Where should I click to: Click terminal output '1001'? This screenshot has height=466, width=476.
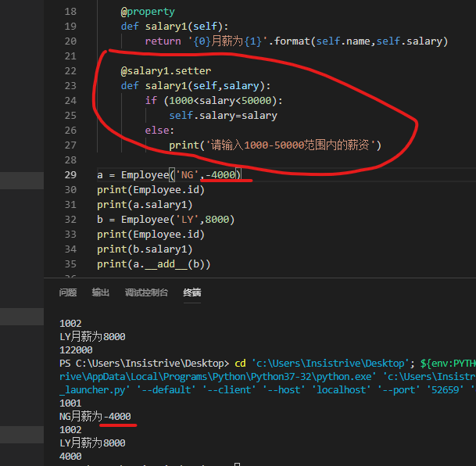coord(70,403)
